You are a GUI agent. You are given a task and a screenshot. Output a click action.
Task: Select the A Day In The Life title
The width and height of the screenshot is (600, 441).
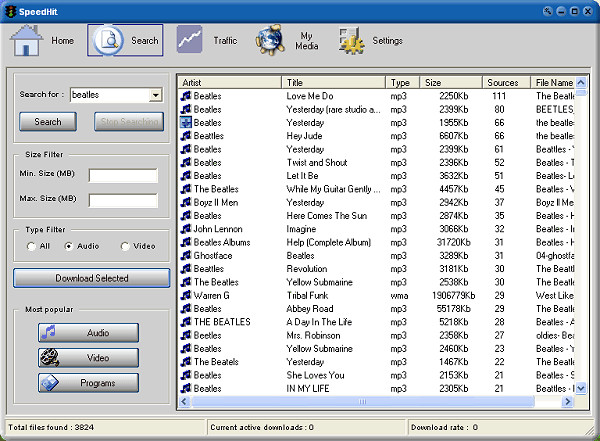[319, 322]
